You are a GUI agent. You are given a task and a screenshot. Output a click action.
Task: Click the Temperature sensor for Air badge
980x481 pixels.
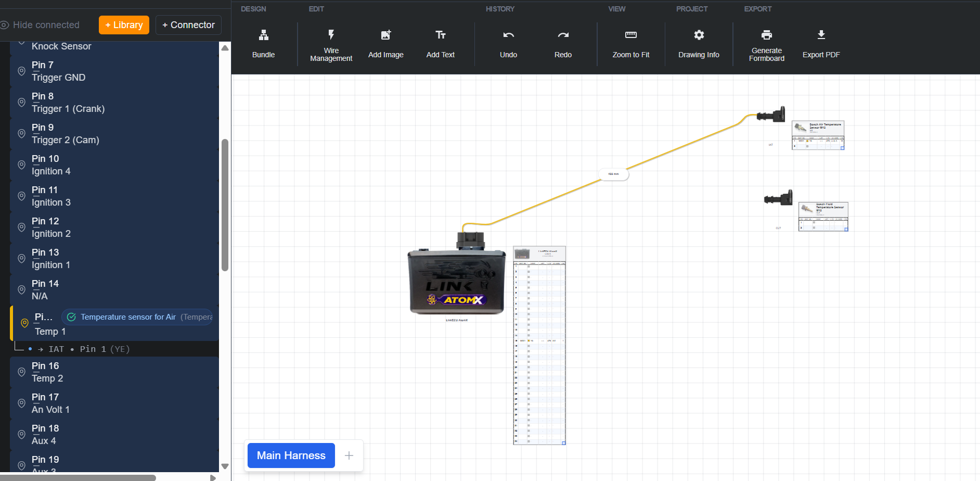coord(137,317)
